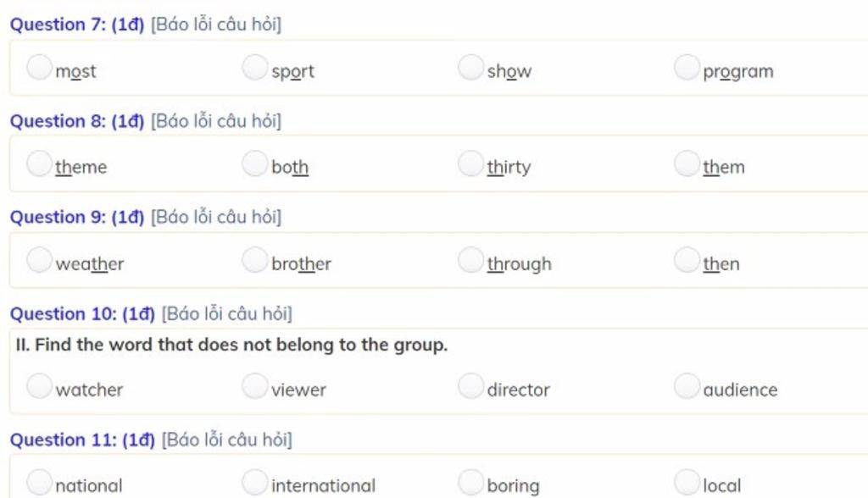
Task: Choose 'theme' in Question 8
Action: click(x=39, y=163)
